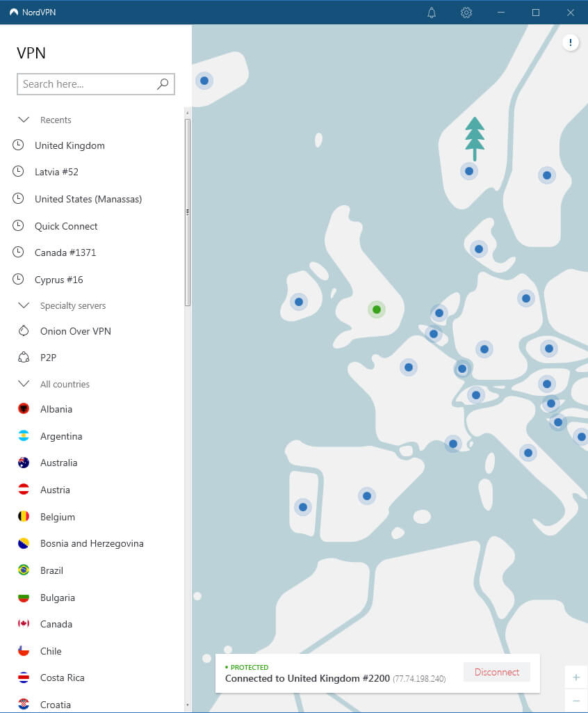Select Quick Connect in Recents

coord(66,226)
